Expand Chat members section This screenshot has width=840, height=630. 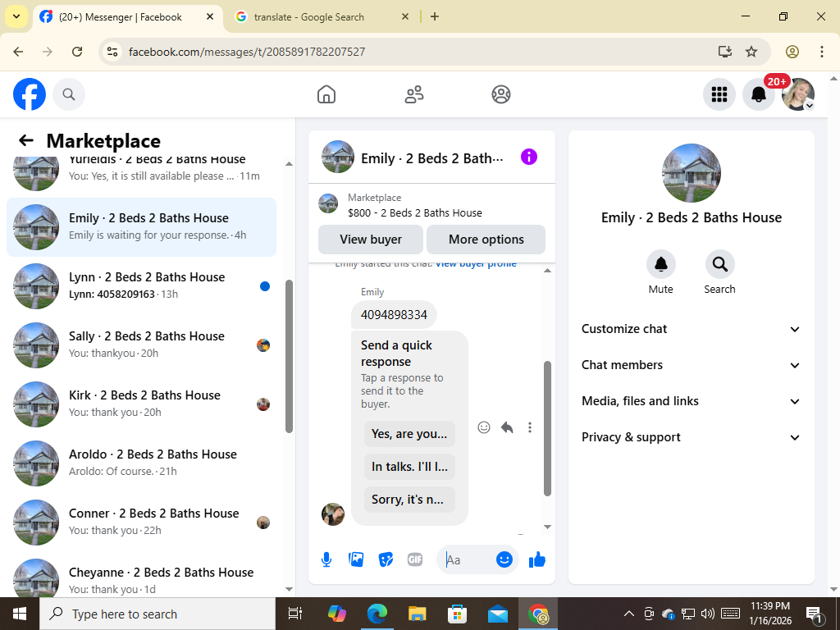pos(691,365)
